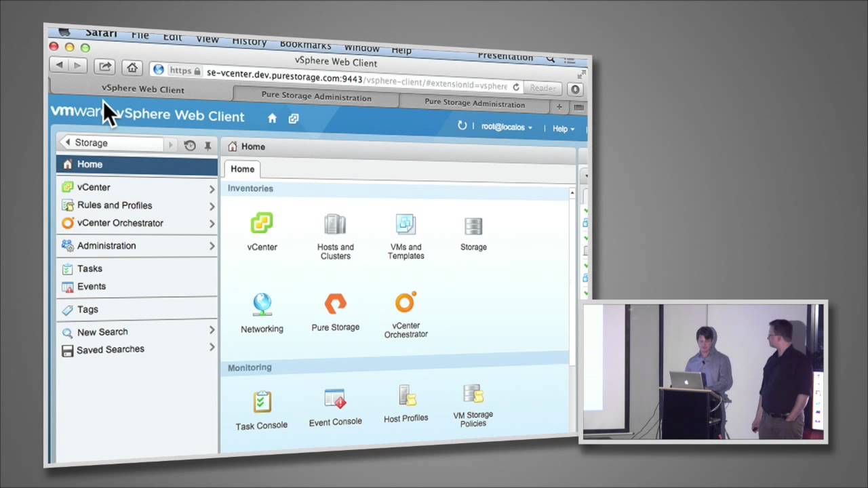Switch to second Pure Storage Administration tab

click(475, 103)
